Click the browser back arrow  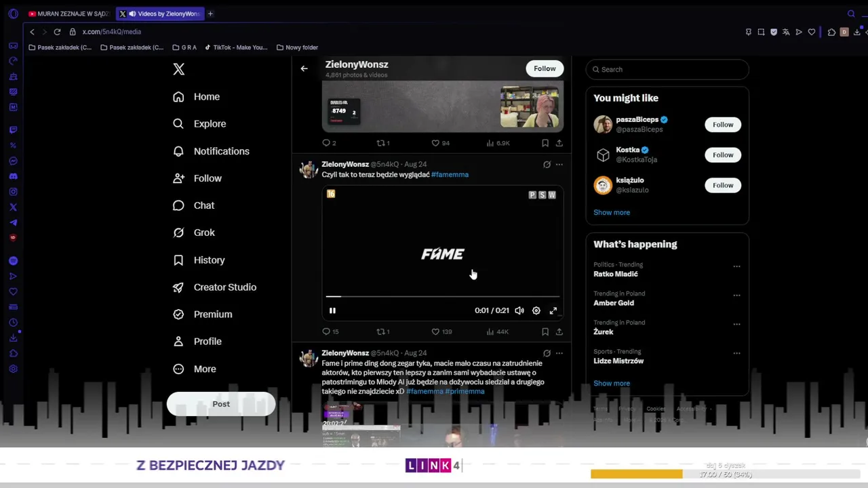point(32,32)
